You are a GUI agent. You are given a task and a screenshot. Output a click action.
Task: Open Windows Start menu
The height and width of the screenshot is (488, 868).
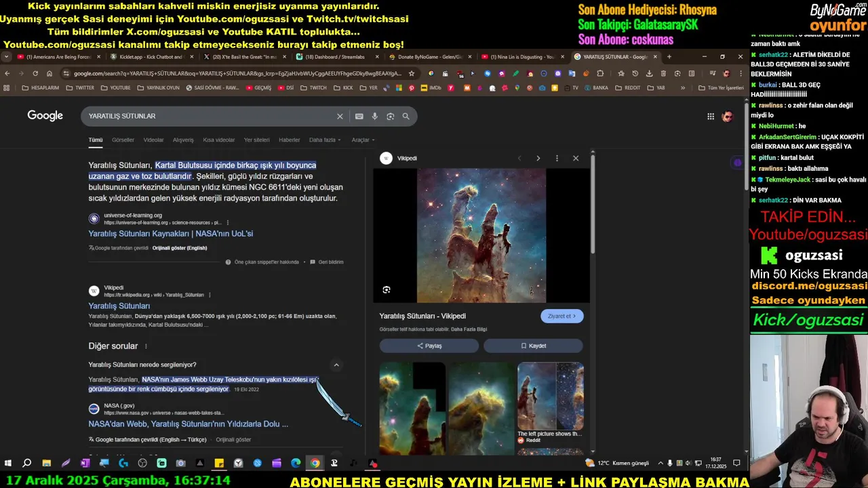pyautogui.click(x=8, y=464)
